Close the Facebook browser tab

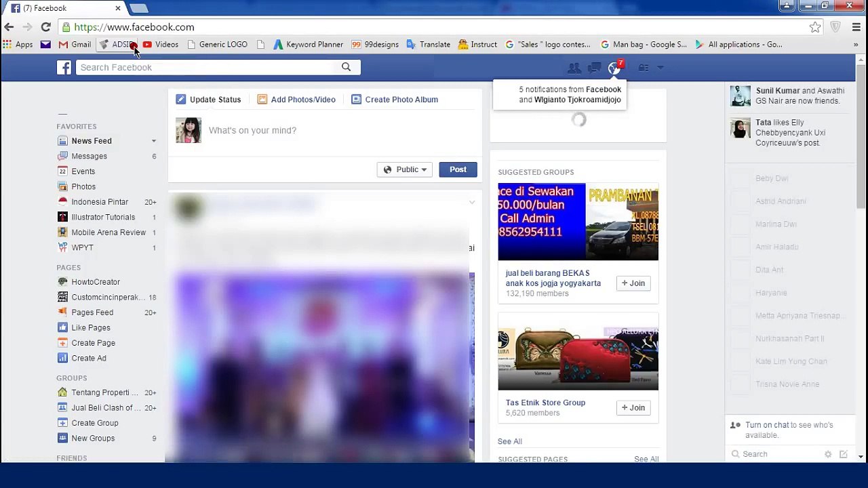118,8
